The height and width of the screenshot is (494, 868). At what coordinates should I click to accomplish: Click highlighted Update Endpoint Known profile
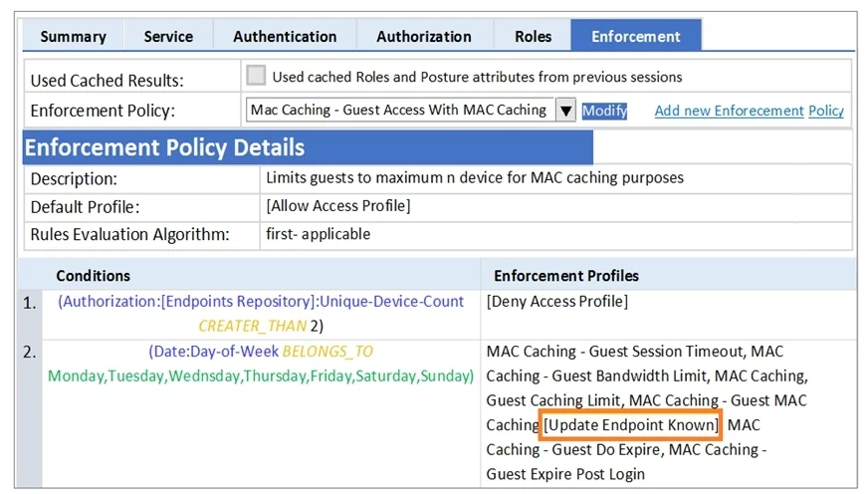pyautogui.click(x=630, y=424)
